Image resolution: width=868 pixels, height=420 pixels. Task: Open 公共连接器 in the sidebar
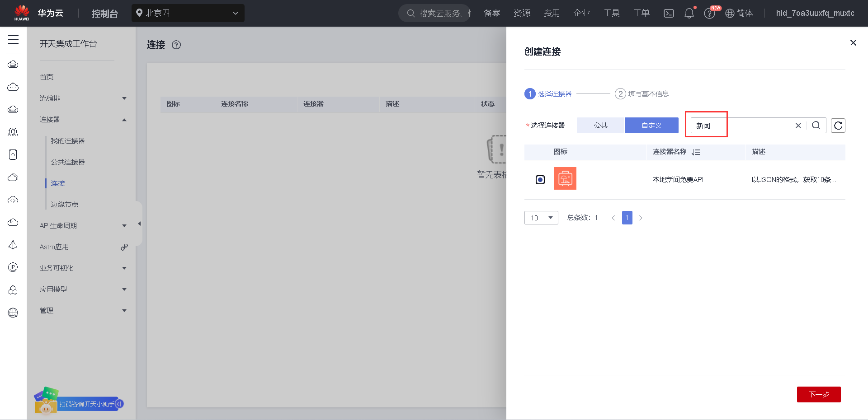click(68, 162)
